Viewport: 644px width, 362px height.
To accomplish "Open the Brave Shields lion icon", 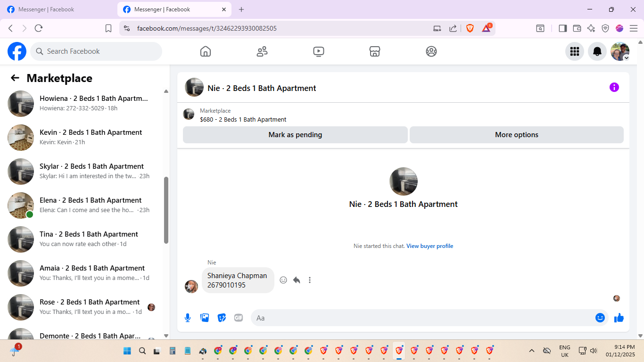I will (x=470, y=28).
